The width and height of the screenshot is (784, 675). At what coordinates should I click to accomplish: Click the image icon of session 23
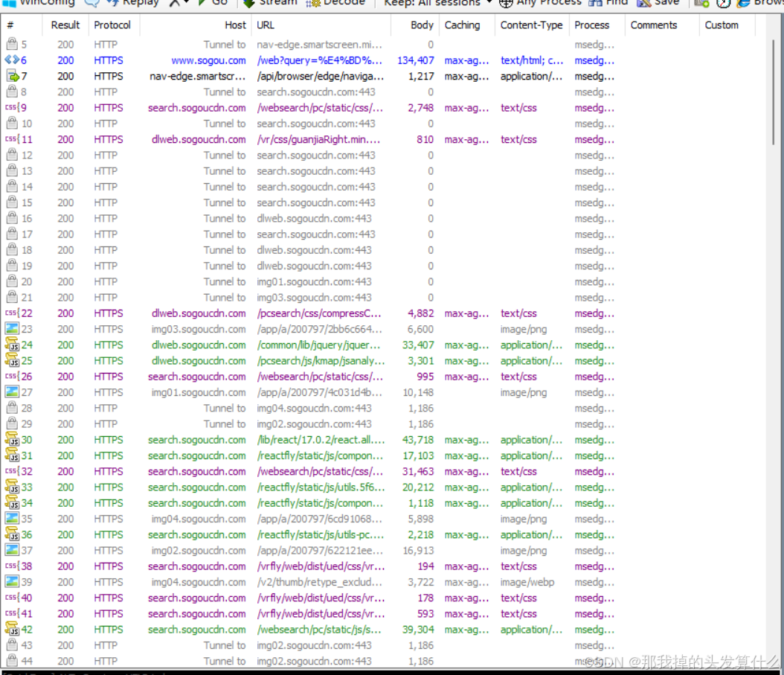point(12,329)
